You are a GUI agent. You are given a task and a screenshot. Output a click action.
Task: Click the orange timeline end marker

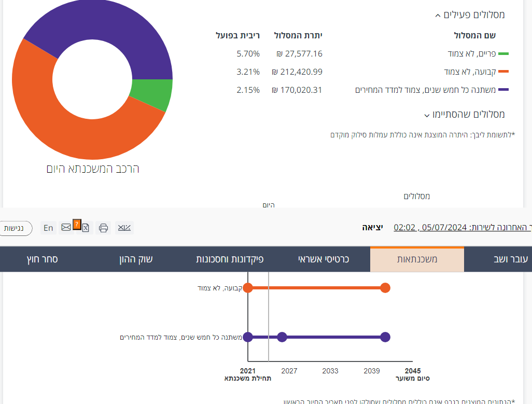pos(385,288)
